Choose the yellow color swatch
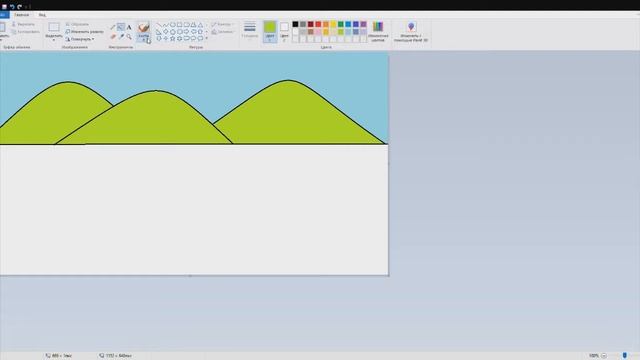Screen dimensions: 640x360 [x=333, y=24]
